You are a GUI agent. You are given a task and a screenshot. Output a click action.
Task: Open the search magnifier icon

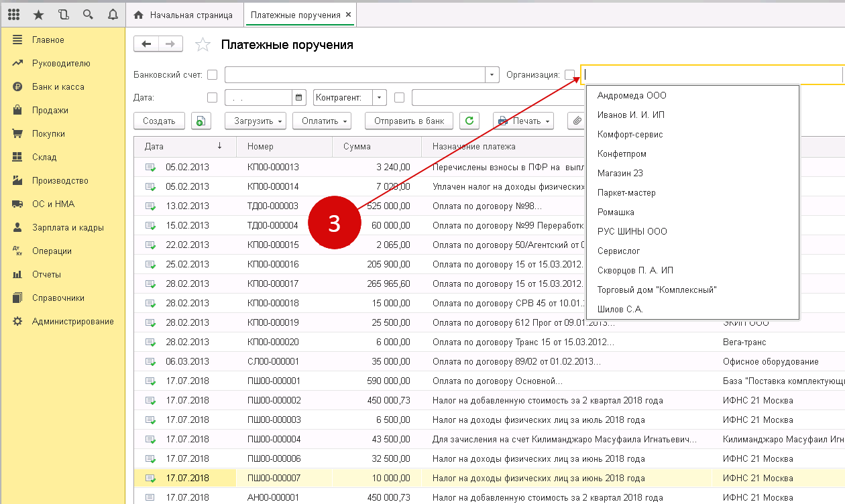[88, 14]
